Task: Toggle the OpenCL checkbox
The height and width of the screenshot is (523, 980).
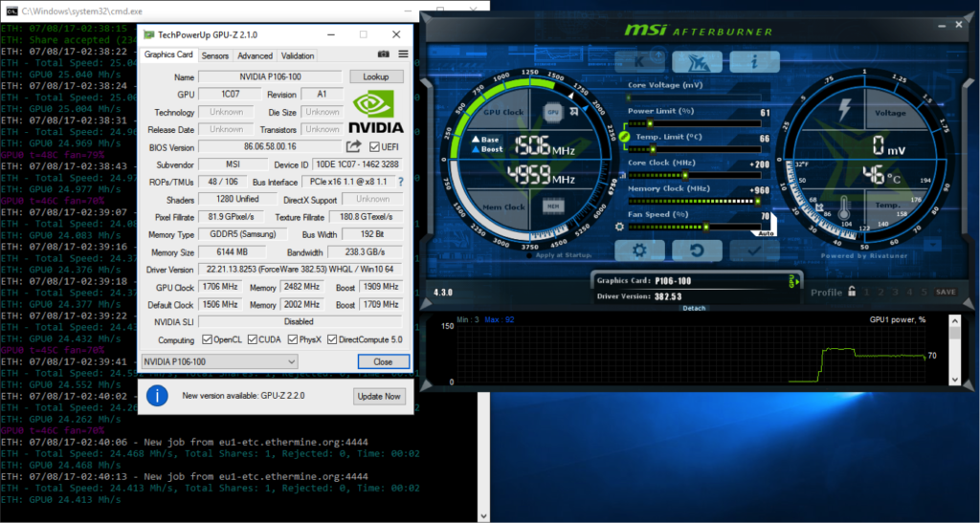Action: pos(207,339)
